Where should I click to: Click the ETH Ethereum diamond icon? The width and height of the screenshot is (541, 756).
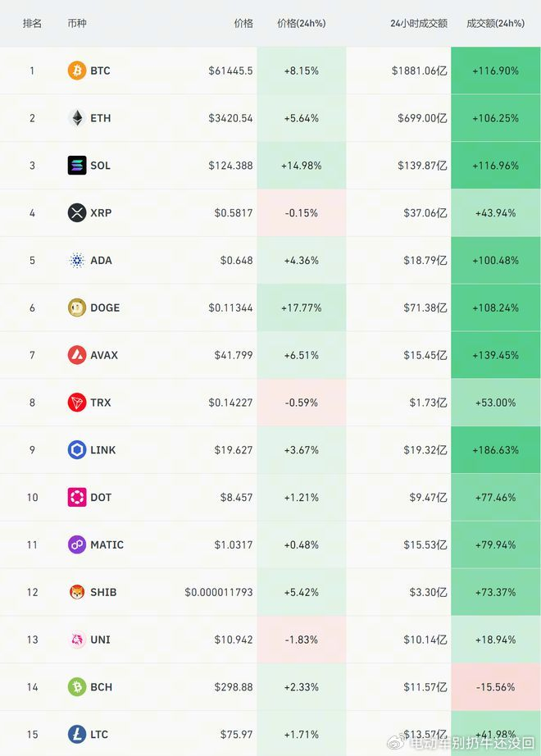coord(77,117)
